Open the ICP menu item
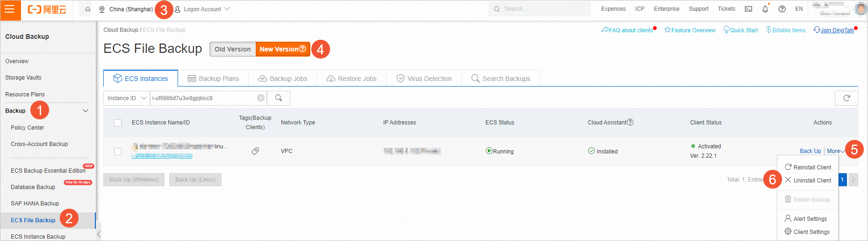The width and height of the screenshot is (868, 241). (639, 9)
